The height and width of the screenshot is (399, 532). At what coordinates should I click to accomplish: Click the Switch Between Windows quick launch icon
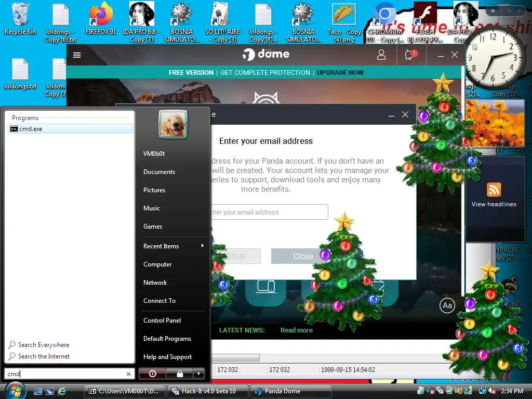[x=49, y=391]
